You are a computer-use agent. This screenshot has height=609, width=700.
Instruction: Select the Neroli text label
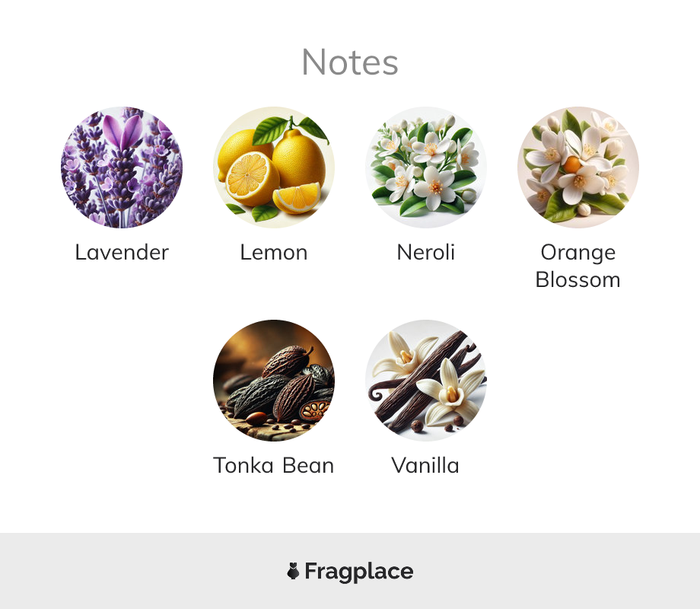coord(426,253)
